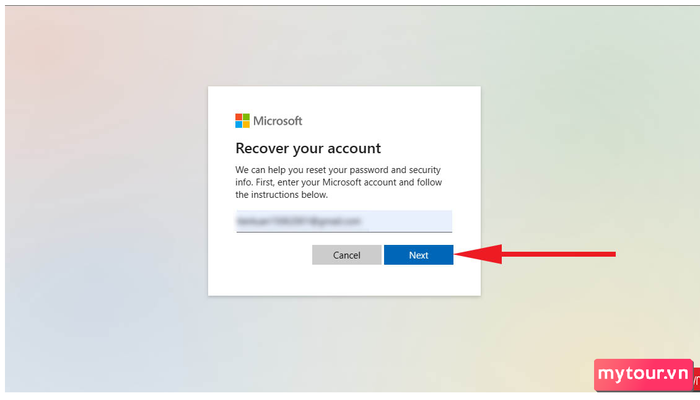Image resolution: width=700 pixels, height=400 pixels.
Task: Focus the Microsoft account email field
Action: click(x=344, y=221)
